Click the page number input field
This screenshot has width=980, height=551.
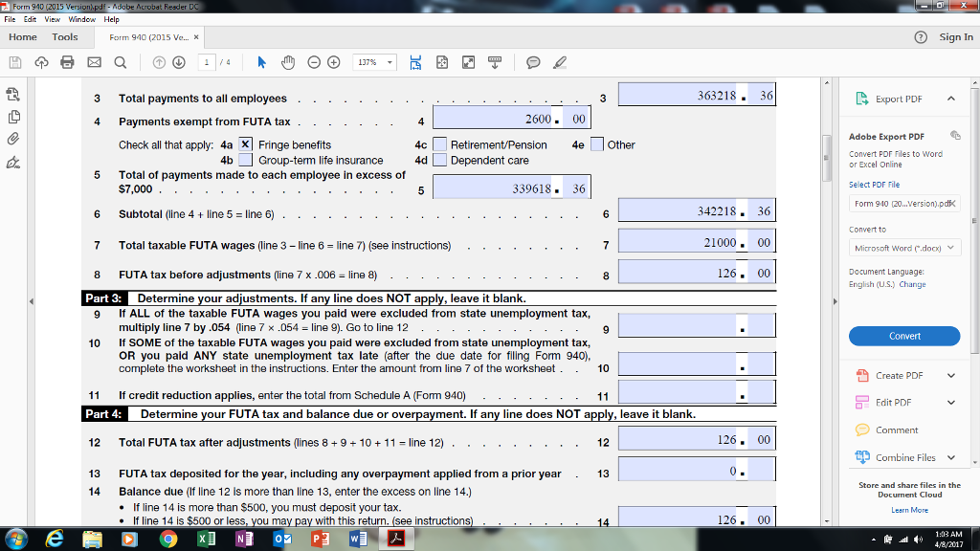click(207, 62)
